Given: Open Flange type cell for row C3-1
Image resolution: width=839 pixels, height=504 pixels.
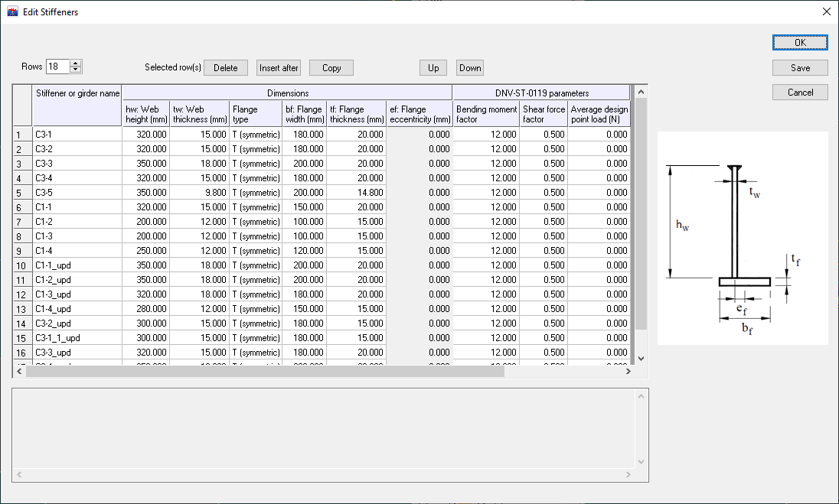Looking at the screenshot, I should (x=256, y=135).
